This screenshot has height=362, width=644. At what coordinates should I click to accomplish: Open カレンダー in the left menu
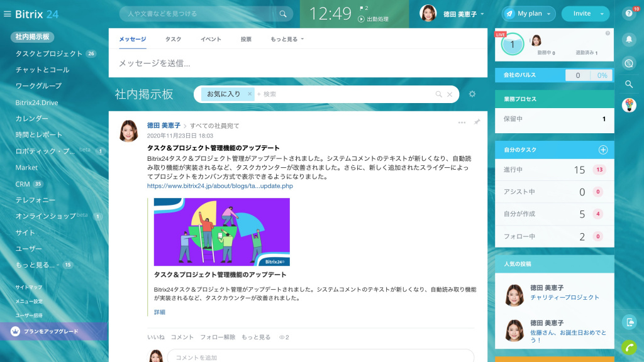(32, 118)
